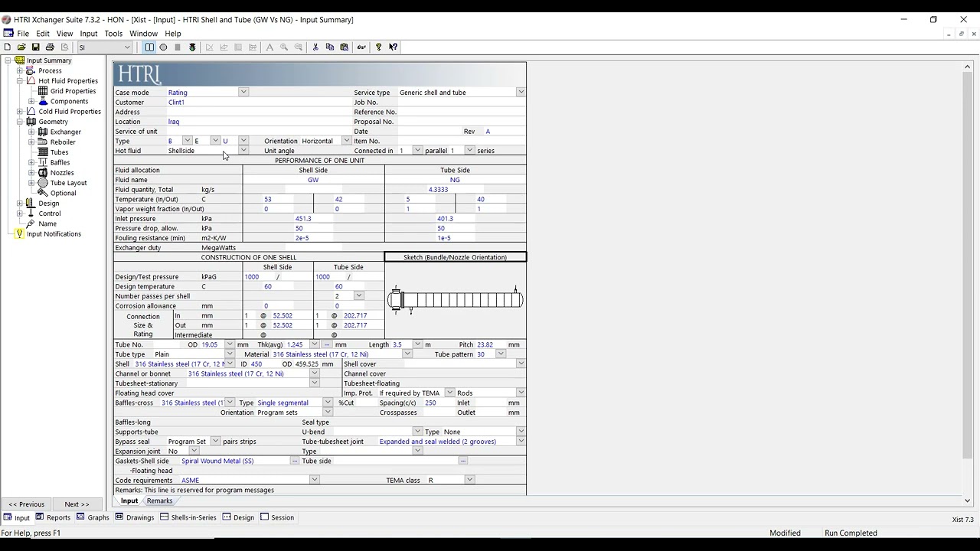Select the Hot Fluid Properties curve icon
The width and height of the screenshot is (980, 551).
[31, 80]
